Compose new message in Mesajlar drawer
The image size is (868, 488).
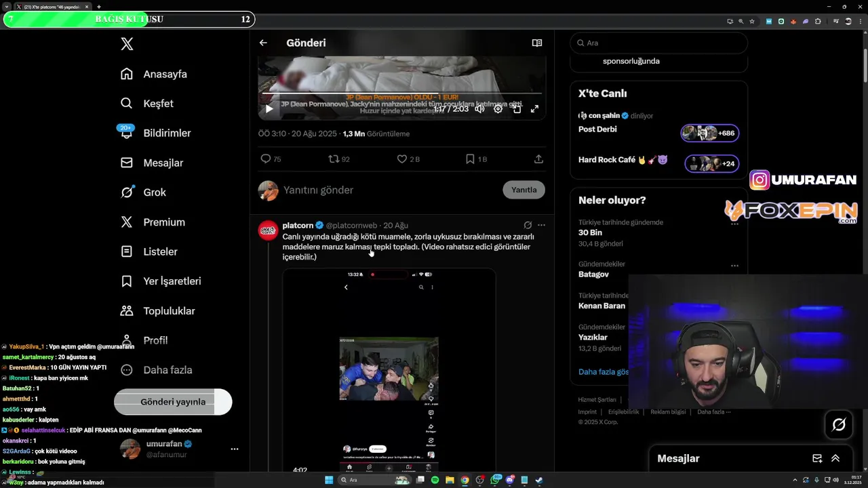817,458
